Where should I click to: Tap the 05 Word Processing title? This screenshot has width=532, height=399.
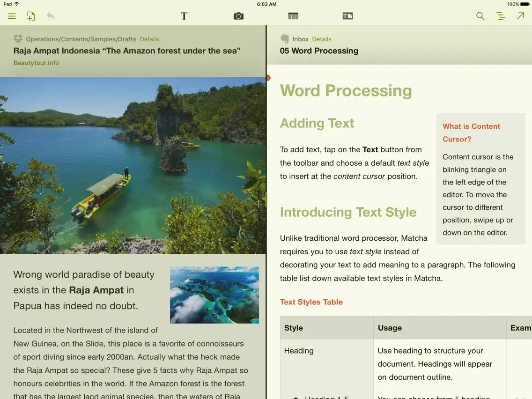coord(319,51)
